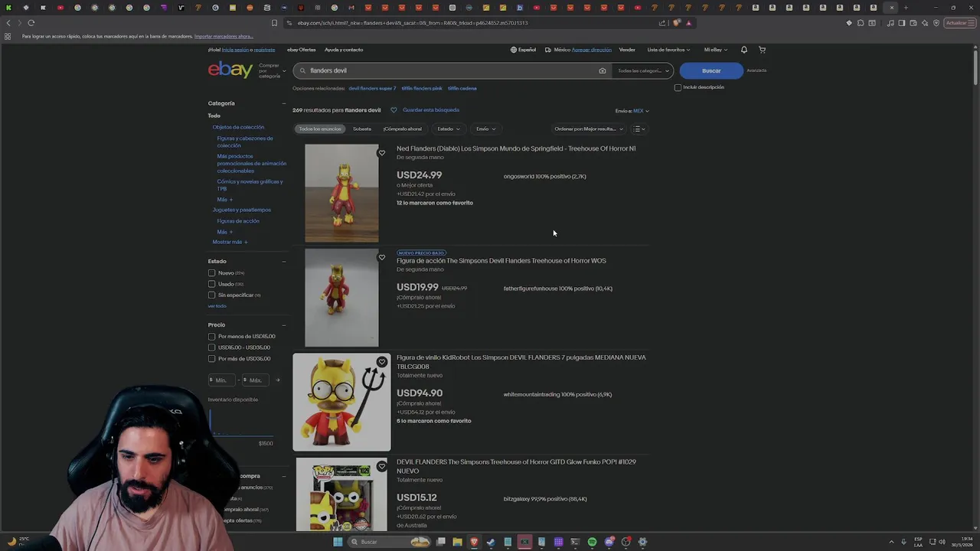Viewport: 980px width, 551px height.
Task: Add Figura de acción Devil Flanders listing to favorites
Action: click(x=381, y=257)
